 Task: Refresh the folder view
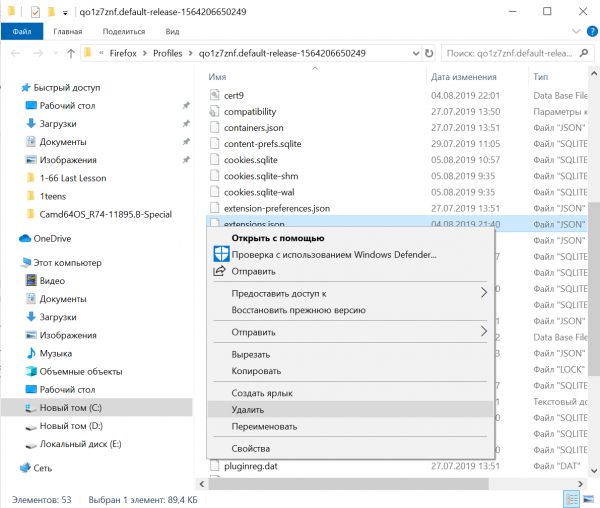pyautogui.click(x=429, y=53)
